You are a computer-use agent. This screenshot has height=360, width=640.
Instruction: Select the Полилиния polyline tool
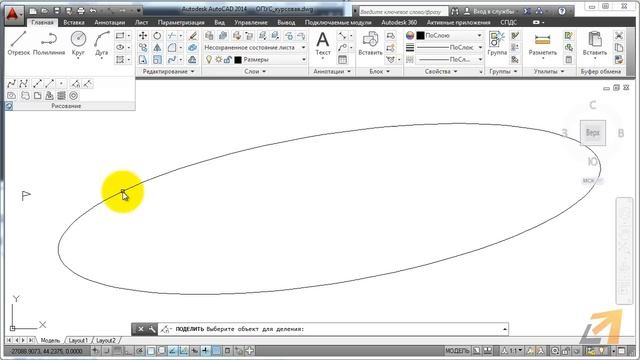(x=49, y=43)
